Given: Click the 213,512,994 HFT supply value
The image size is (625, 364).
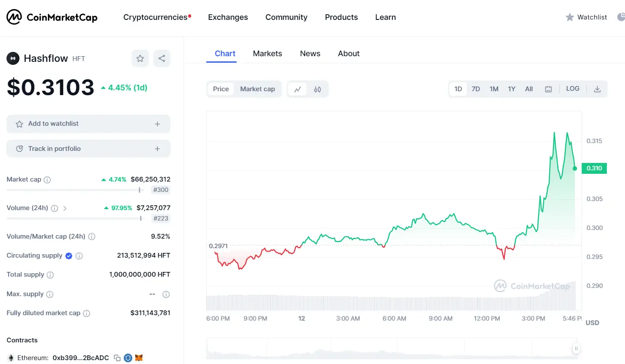Looking at the screenshot, I should pos(144,255).
